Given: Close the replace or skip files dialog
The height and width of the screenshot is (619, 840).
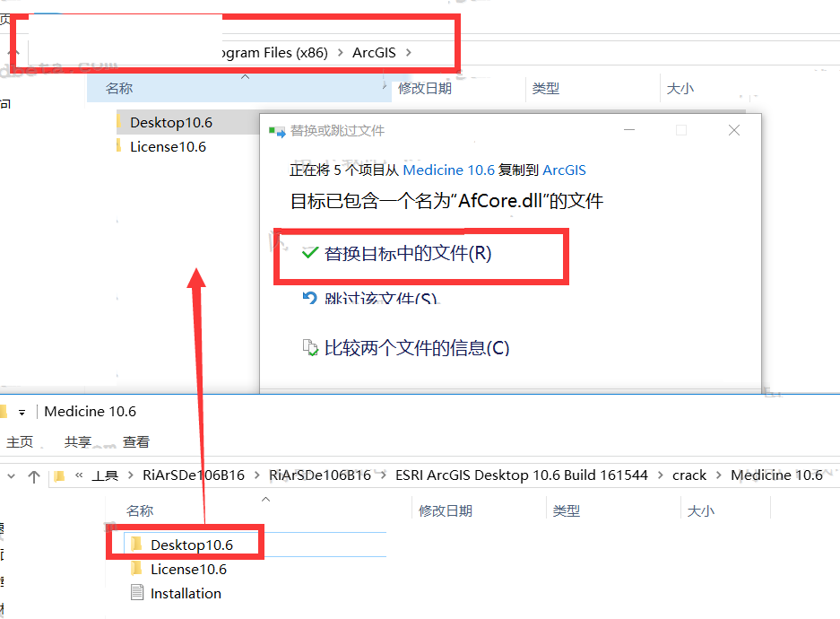Looking at the screenshot, I should (x=734, y=130).
